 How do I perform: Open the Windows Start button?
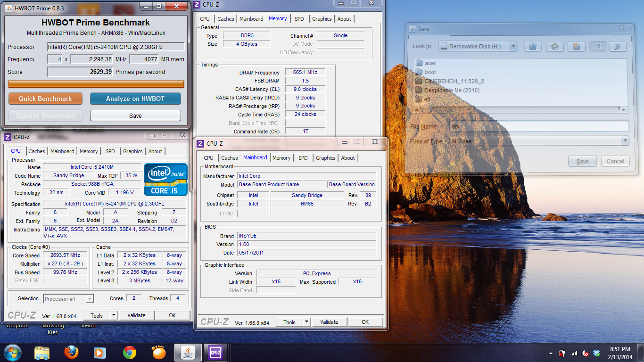(x=13, y=353)
